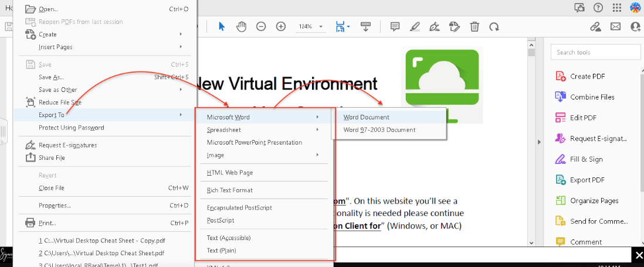Activate the Hand pan tool
Image resolution: width=644 pixels, height=267 pixels.
241,26
